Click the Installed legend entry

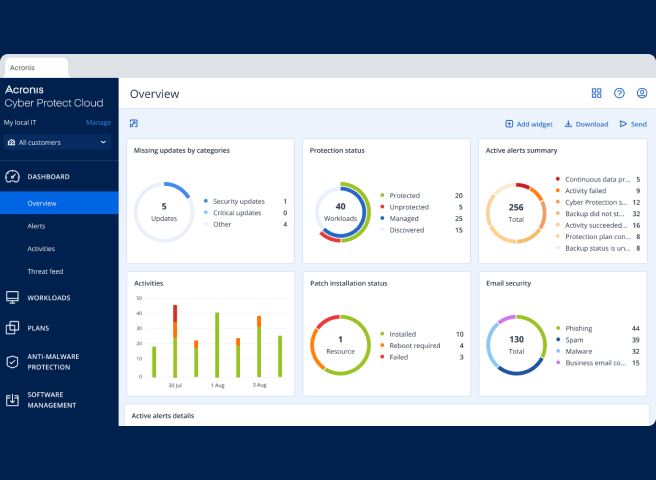click(x=422, y=334)
